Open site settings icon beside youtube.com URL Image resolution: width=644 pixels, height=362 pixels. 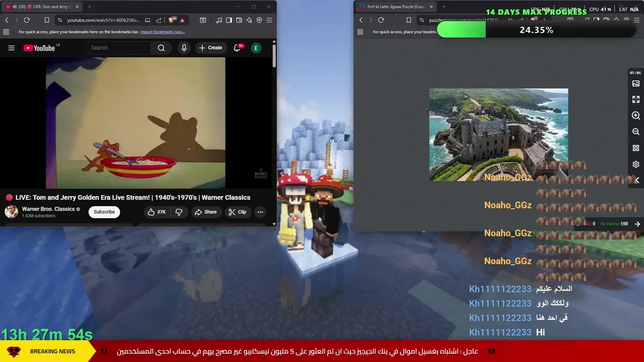pos(60,20)
